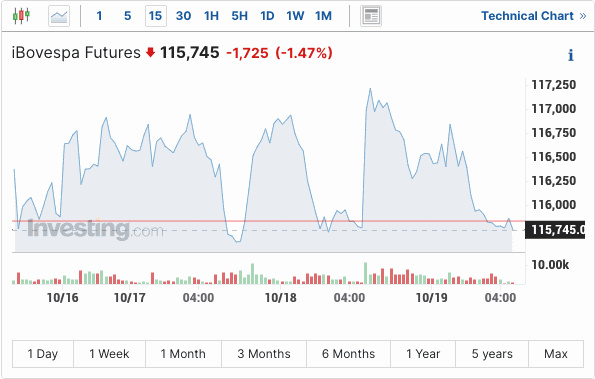595x379 pixels.
Task: Click the -1,725 change value
Action: click(247, 53)
